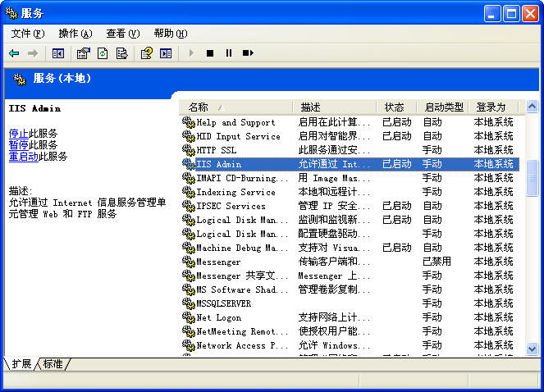Click the services icon in the title bar
This screenshot has width=544, height=392.
click(11, 13)
